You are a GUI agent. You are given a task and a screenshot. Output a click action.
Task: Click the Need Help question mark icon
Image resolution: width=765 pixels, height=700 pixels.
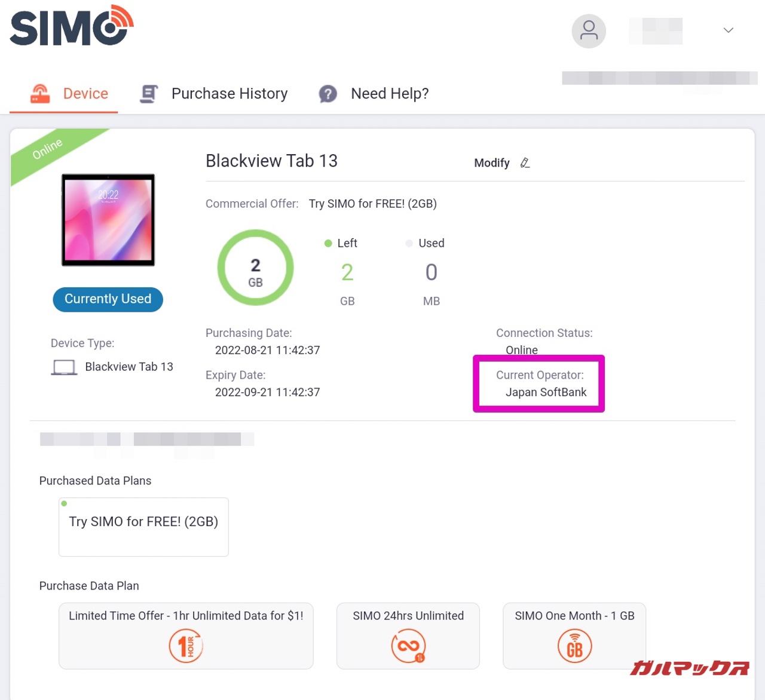[x=328, y=94]
